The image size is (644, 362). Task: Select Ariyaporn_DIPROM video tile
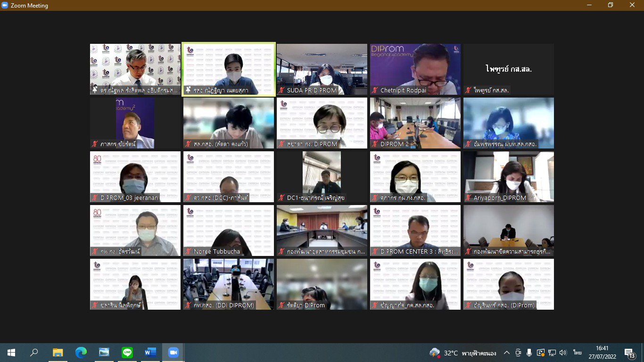click(509, 177)
